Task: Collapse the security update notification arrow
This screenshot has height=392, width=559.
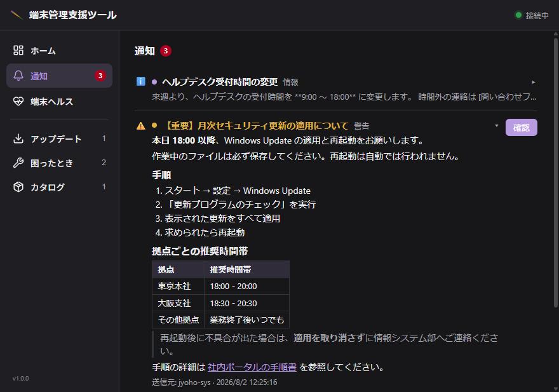Action: [x=497, y=126]
